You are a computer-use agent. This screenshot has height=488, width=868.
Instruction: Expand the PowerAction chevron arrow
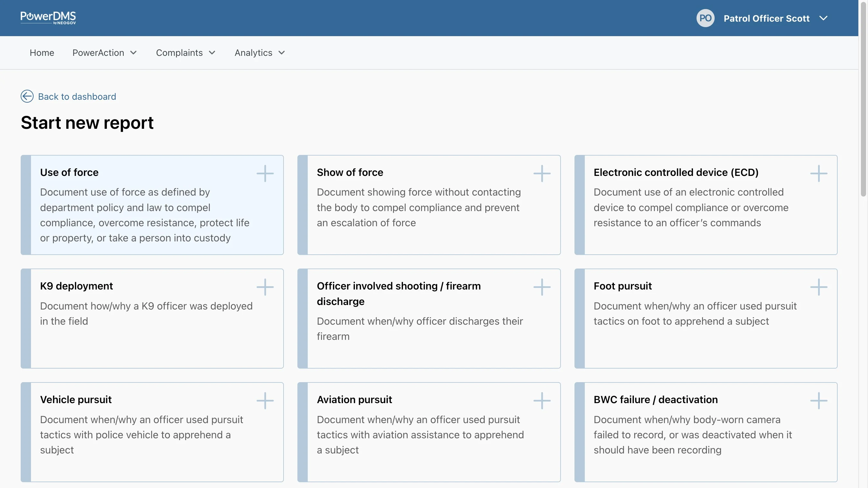(x=133, y=53)
